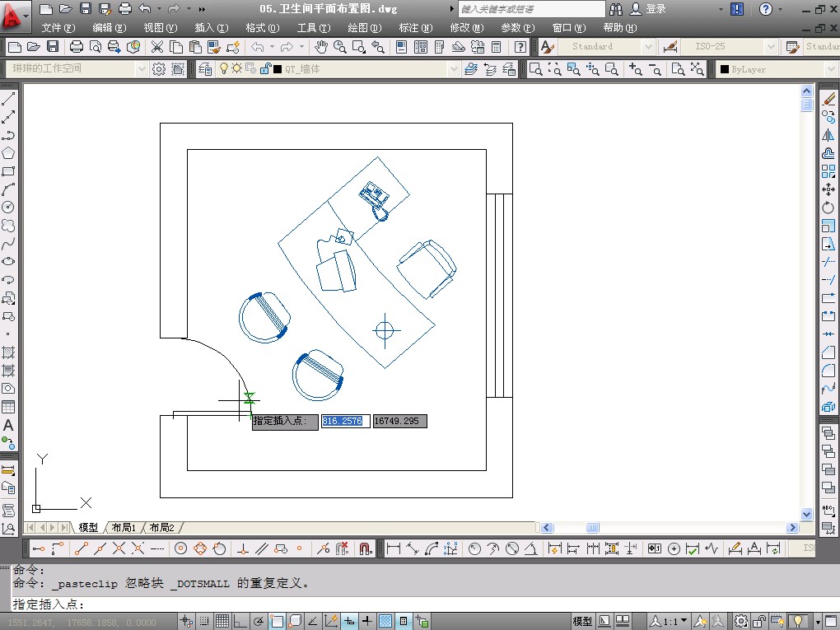Select the Rotate tool in right toolbar

pos(828,208)
